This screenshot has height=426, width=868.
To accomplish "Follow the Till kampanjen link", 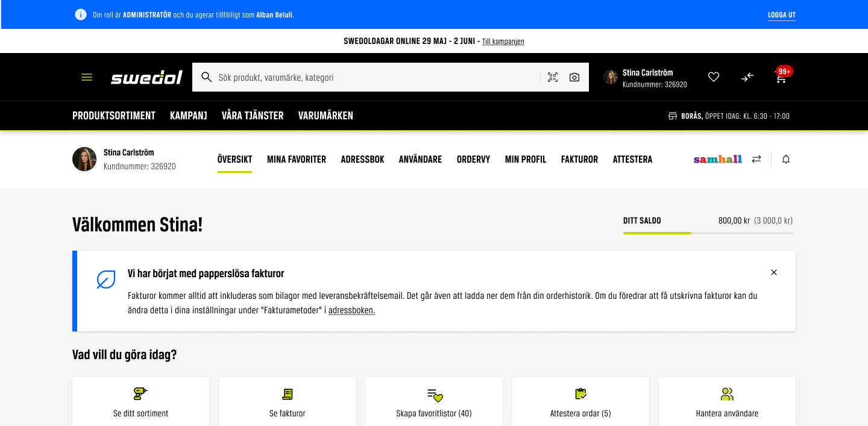I will click(x=503, y=42).
